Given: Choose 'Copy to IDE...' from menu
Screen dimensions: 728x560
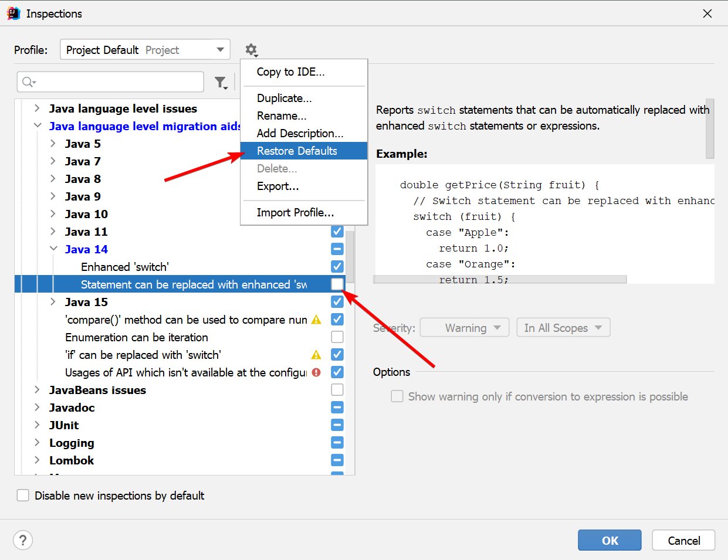Looking at the screenshot, I should click(x=304, y=72).
